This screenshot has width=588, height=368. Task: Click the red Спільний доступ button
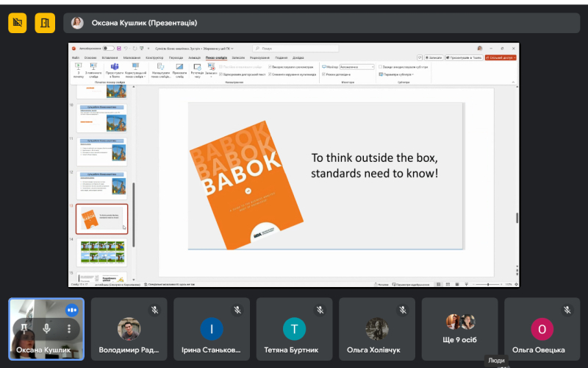(501, 58)
